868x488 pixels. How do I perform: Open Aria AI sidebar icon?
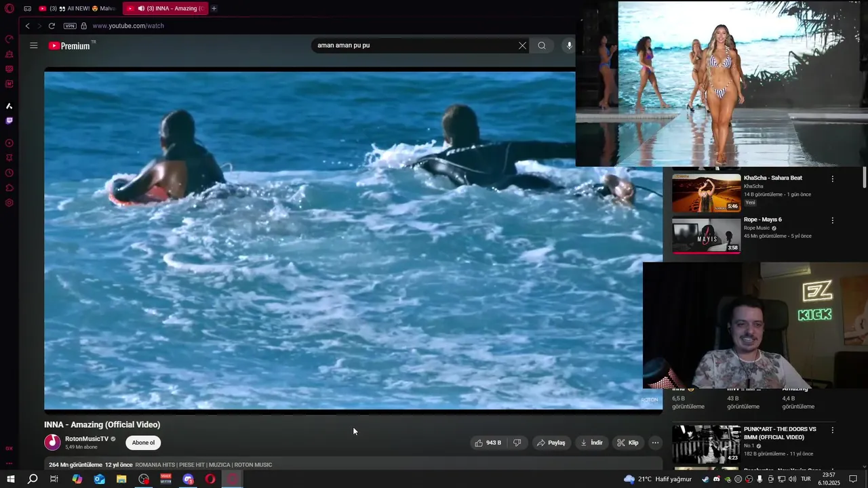tap(9, 106)
